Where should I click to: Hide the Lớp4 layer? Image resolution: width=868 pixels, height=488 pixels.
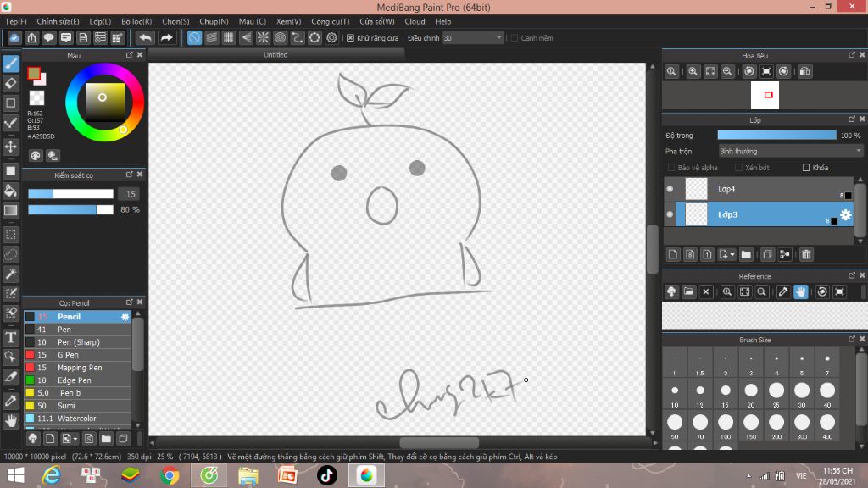670,189
